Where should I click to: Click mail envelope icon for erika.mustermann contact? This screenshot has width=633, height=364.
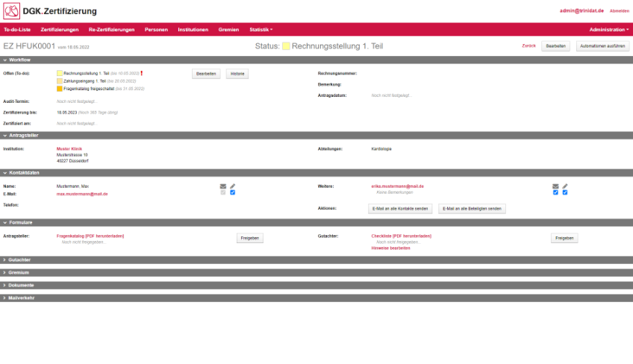click(555, 186)
